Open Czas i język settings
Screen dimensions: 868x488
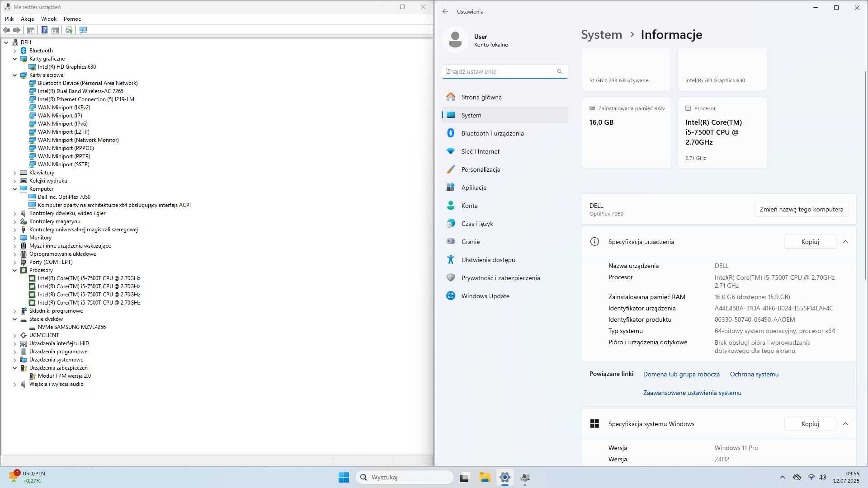505,224
